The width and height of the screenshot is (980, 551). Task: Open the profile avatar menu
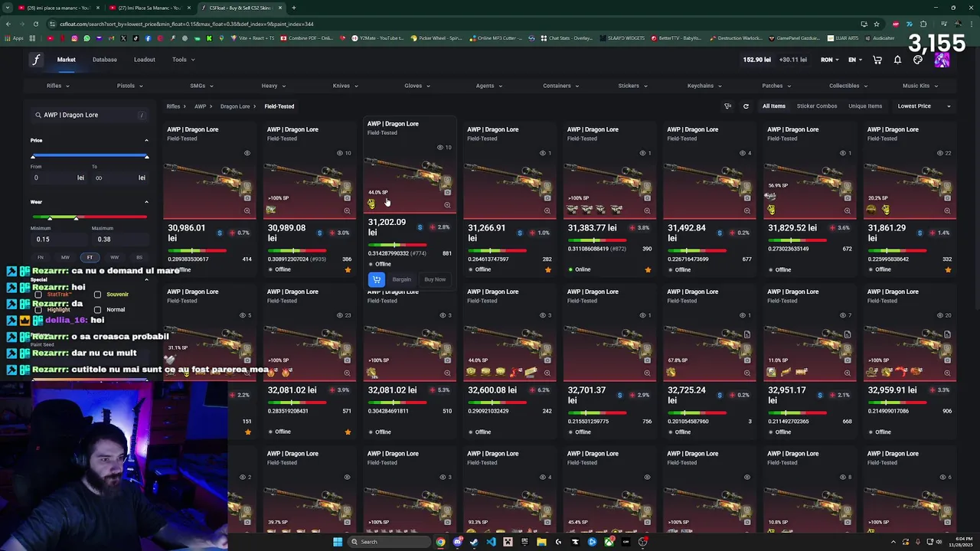click(x=942, y=60)
